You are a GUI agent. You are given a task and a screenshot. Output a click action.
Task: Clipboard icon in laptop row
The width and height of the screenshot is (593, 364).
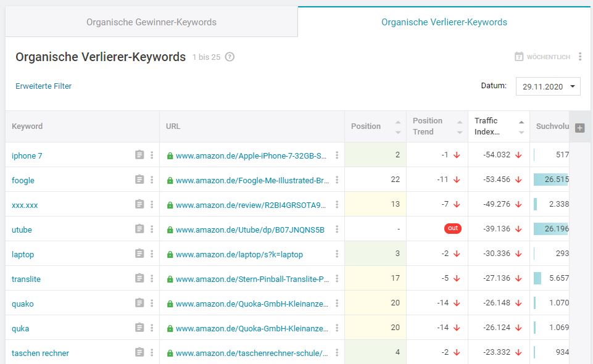tap(139, 253)
